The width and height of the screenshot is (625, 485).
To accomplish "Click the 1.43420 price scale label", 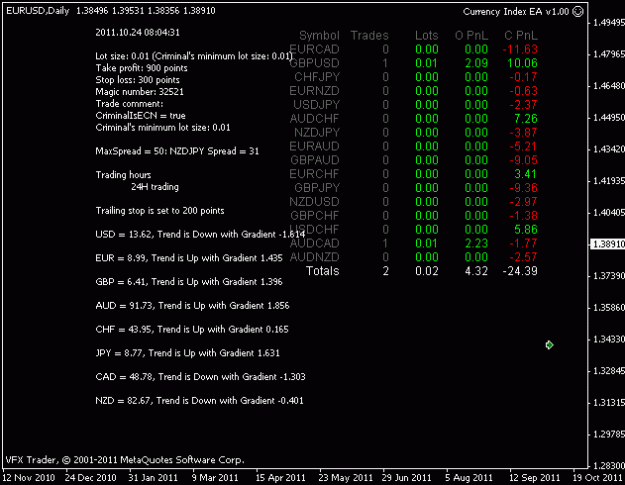I will click(x=609, y=149).
